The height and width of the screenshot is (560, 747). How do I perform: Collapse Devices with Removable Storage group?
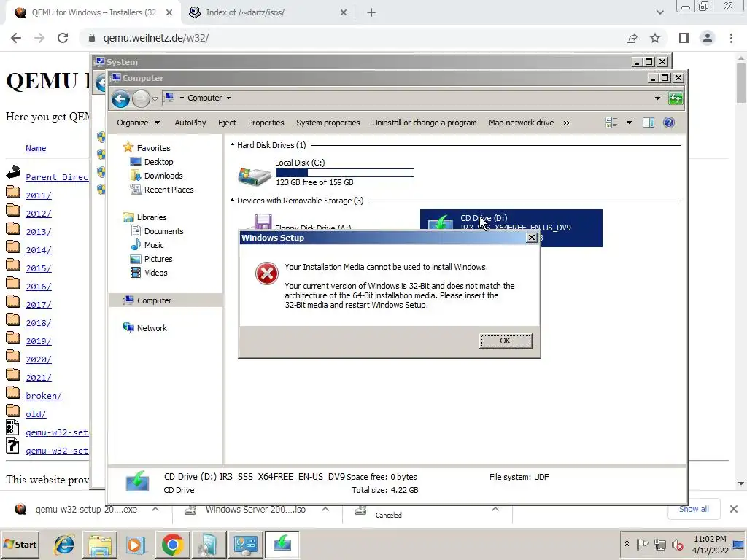(232, 201)
